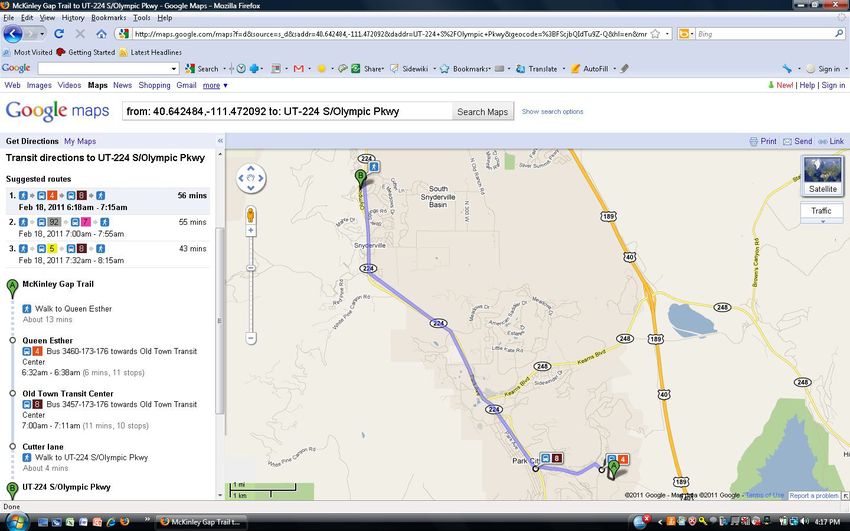Click Report a problem link on map
The width and height of the screenshot is (850, 531).
point(814,495)
